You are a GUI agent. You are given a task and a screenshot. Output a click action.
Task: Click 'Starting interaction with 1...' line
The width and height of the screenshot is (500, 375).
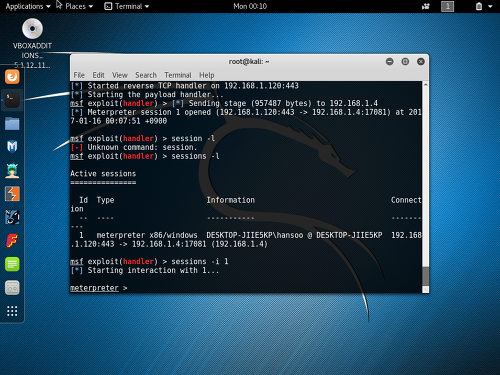[x=145, y=270]
